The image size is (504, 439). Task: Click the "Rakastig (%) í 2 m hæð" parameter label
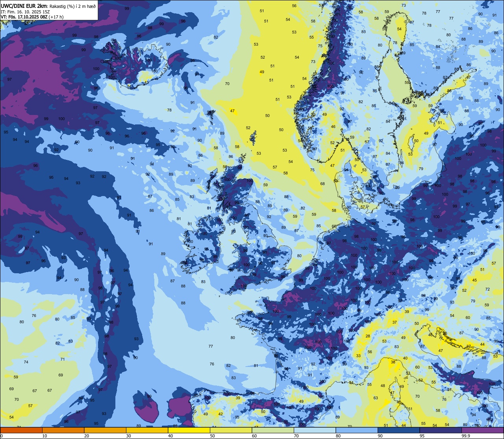pos(72,6)
